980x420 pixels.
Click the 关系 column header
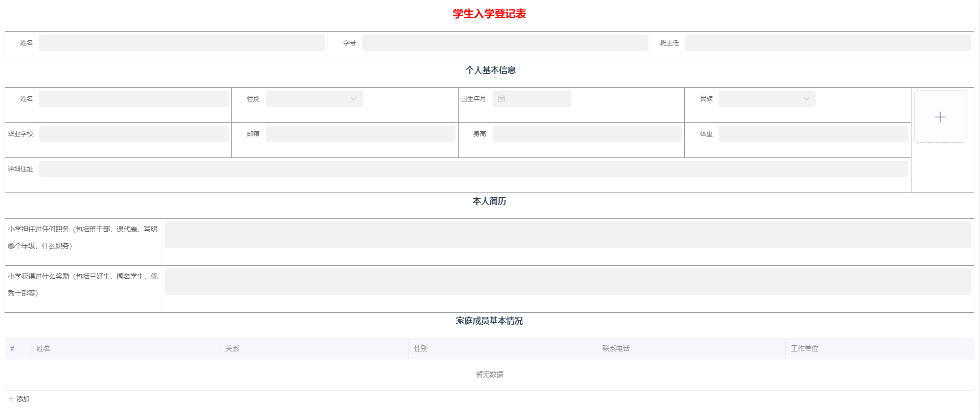232,349
